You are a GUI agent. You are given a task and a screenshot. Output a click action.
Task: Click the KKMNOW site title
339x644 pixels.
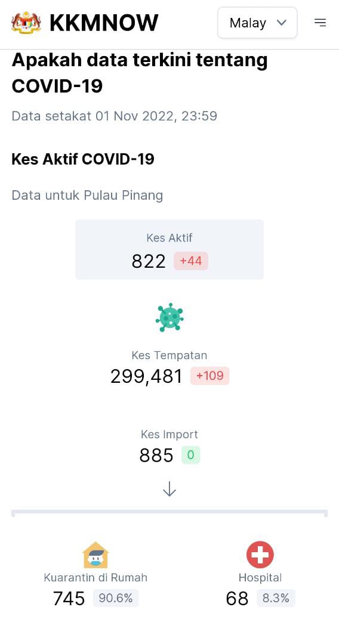tap(104, 23)
